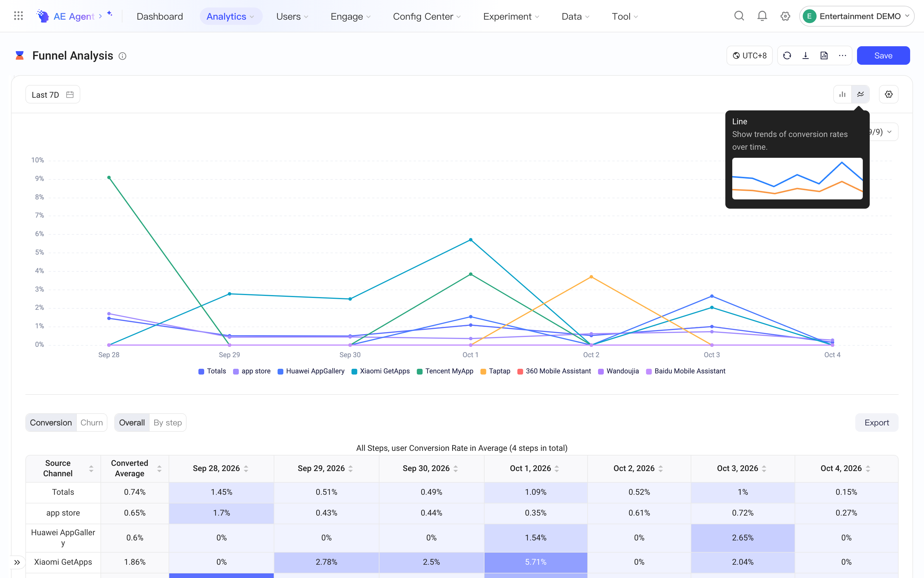Toggle Taptap legend color swatch

[x=483, y=372]
